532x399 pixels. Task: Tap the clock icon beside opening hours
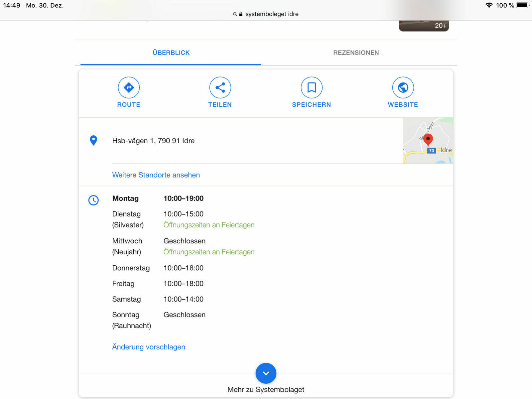coord(93,200)
